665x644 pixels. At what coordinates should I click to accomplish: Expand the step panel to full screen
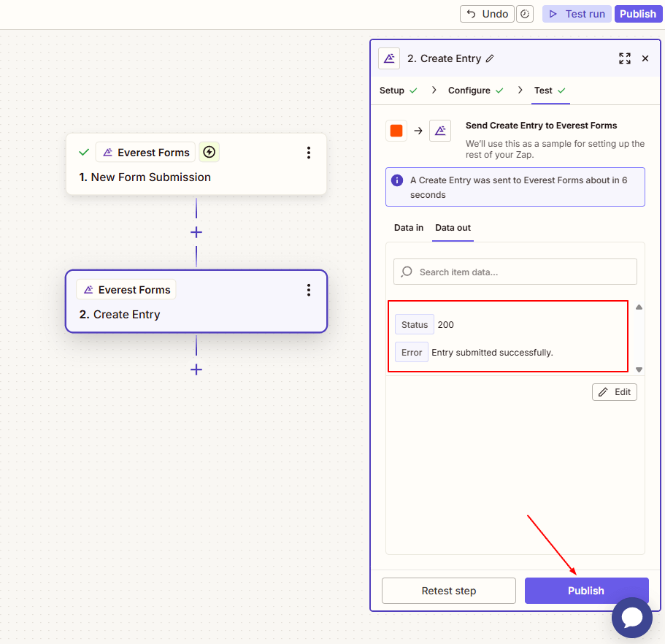(624, 58)
